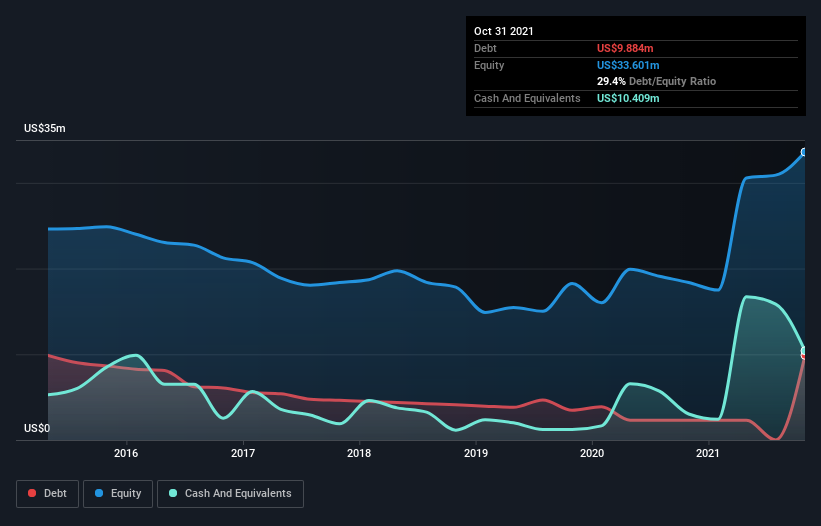Click the Equity label in the tooltip
This screenshot has width=821, height=526.
click(489, 65)
